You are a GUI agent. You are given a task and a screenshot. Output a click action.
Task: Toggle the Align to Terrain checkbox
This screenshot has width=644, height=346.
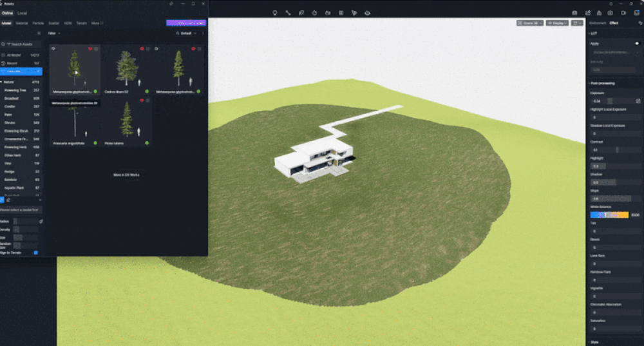click(35, 253)
